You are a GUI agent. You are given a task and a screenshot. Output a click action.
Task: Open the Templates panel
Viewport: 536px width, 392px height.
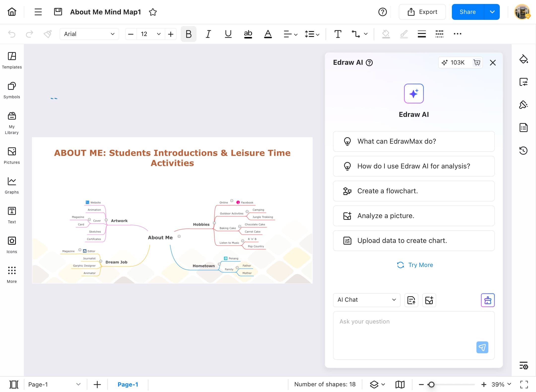12,60
